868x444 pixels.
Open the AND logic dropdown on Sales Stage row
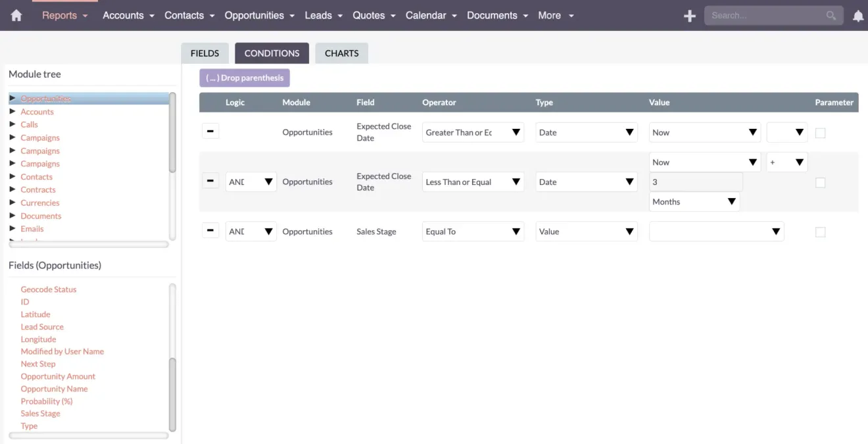[251, 231]
